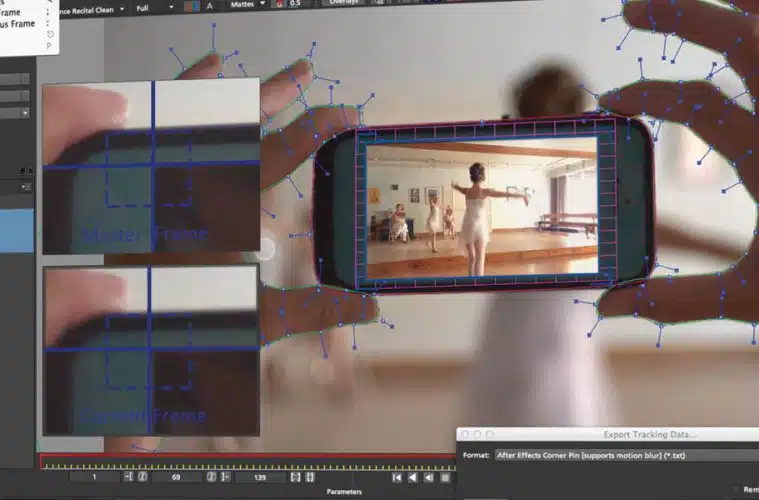Click the set in-point icon
Screen dimensions: 759x500
click(129, 478)
